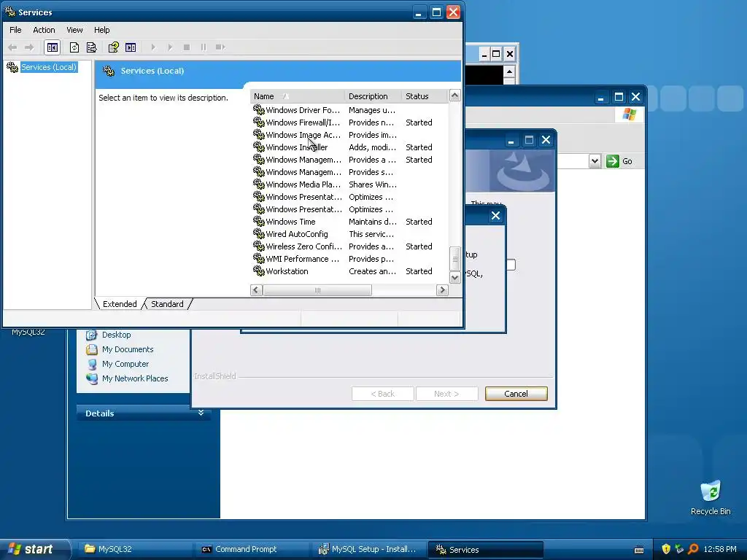Click the Stop Service square icon
The width and height of the screenshot is (747, 560).
tap(187, 47)
